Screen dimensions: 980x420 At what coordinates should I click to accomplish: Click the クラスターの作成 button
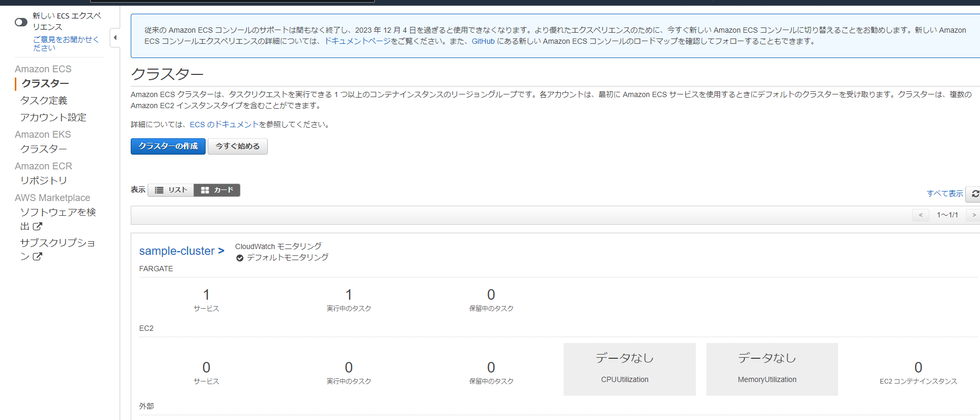(x=168, y=146)
